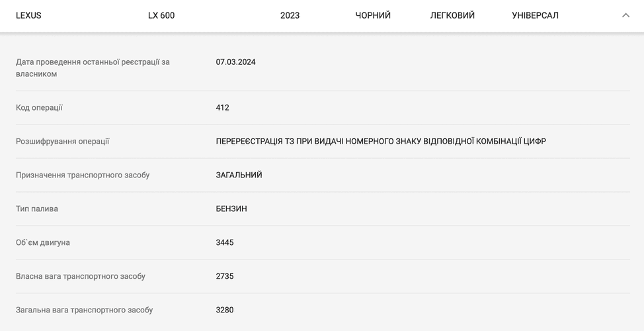Viewport: 644px width, 331px height.
Task: Click the operation code value 412
Action: pyautogui.click(x=222, y=108)
